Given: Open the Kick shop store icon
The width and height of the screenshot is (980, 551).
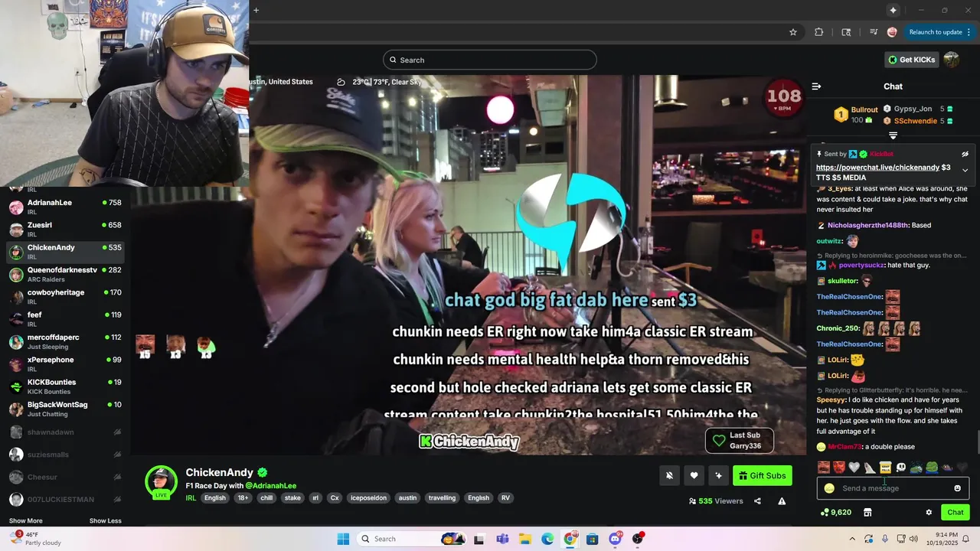Looking at the screenshot, I should [867, 512].
